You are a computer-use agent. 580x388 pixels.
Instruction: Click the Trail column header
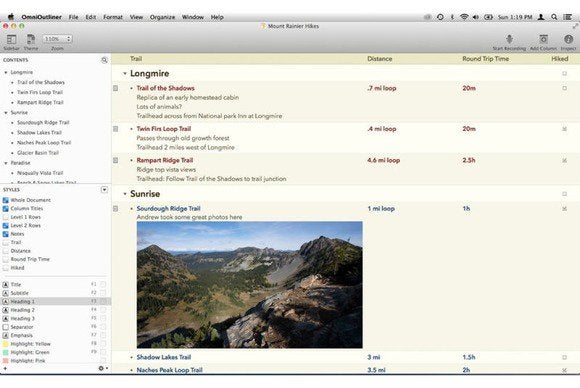tap(136, 59)
